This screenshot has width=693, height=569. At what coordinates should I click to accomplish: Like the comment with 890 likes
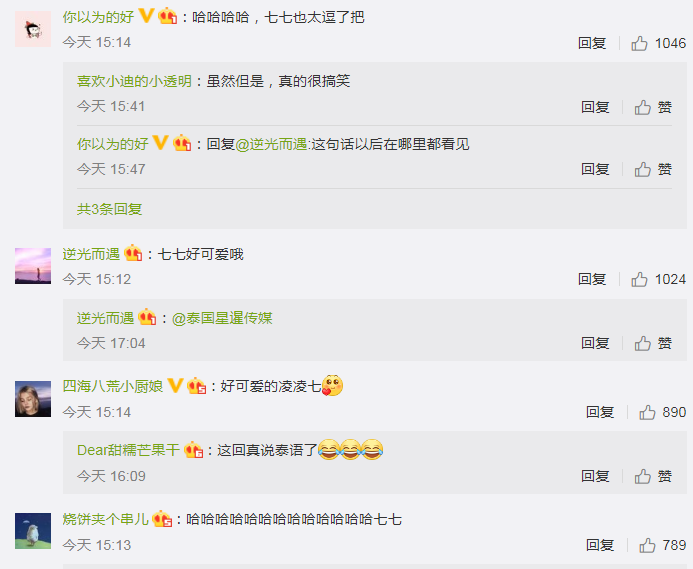point(662,412)
